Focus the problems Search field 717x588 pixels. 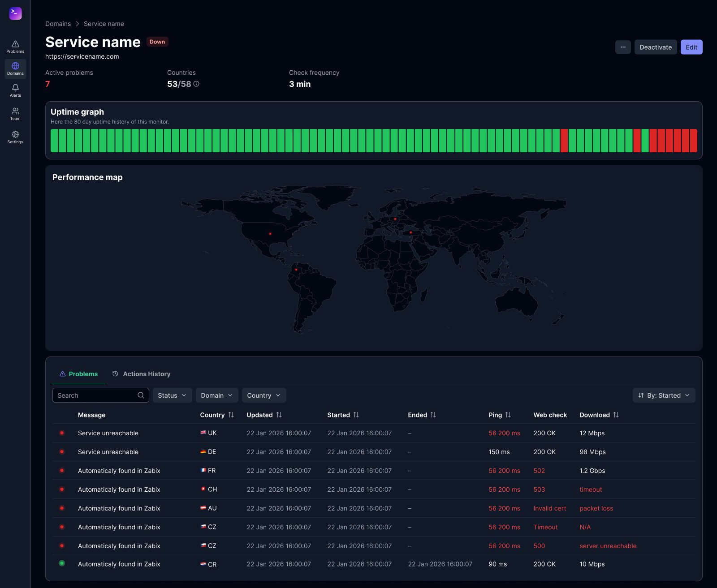pyautogui.click(x=101, y=395)
